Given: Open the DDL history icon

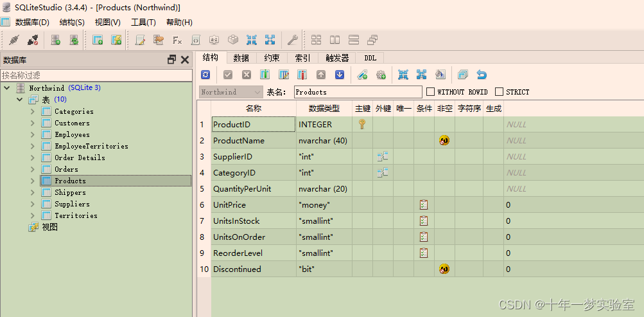Looking at the screenshot, I should 159,40.
